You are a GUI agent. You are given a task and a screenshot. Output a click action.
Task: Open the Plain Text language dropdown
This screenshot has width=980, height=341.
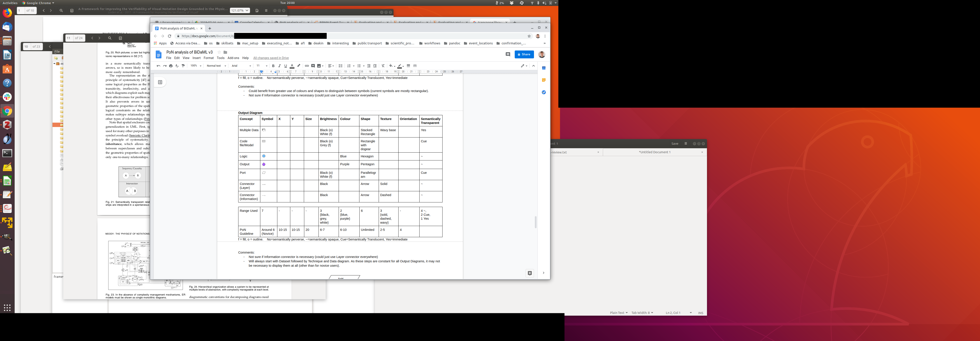click(x=619, y=313)
